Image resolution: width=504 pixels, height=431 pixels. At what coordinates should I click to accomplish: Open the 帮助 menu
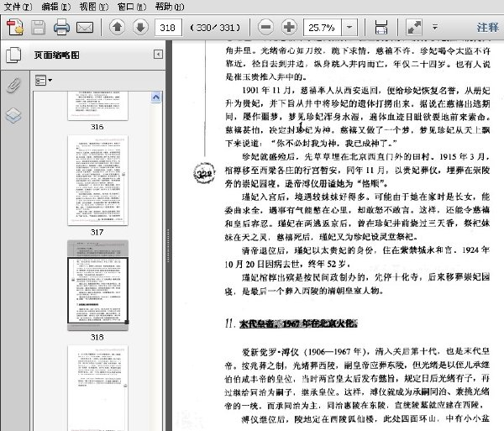[x=170, y=7]
